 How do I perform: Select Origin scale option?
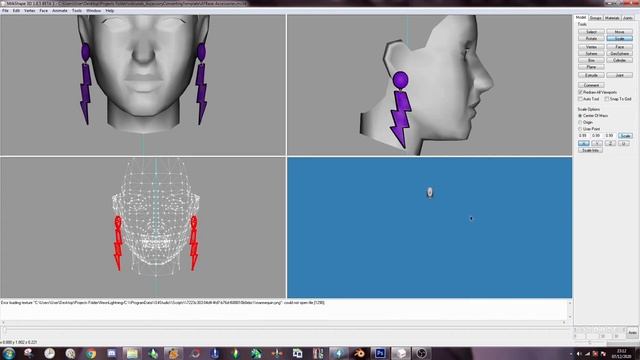580,122
